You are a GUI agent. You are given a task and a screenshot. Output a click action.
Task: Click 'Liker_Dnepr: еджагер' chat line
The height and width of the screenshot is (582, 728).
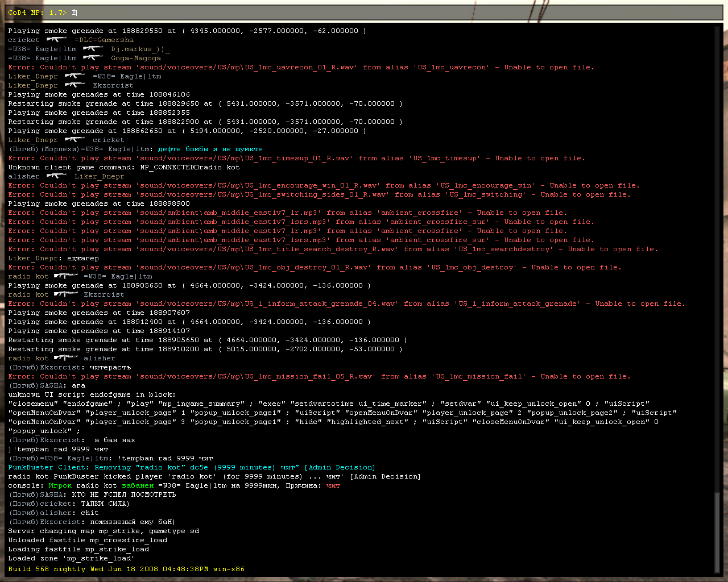click(53, 258)
